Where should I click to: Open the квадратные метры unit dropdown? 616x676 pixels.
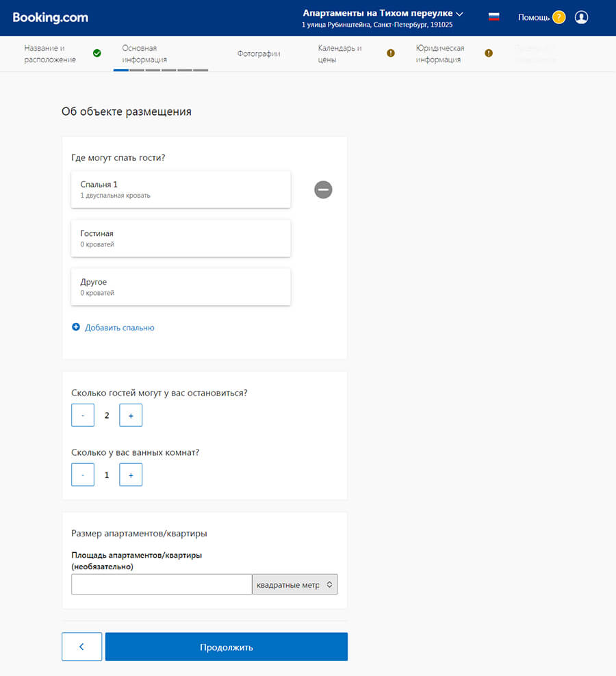coord(294,584)
